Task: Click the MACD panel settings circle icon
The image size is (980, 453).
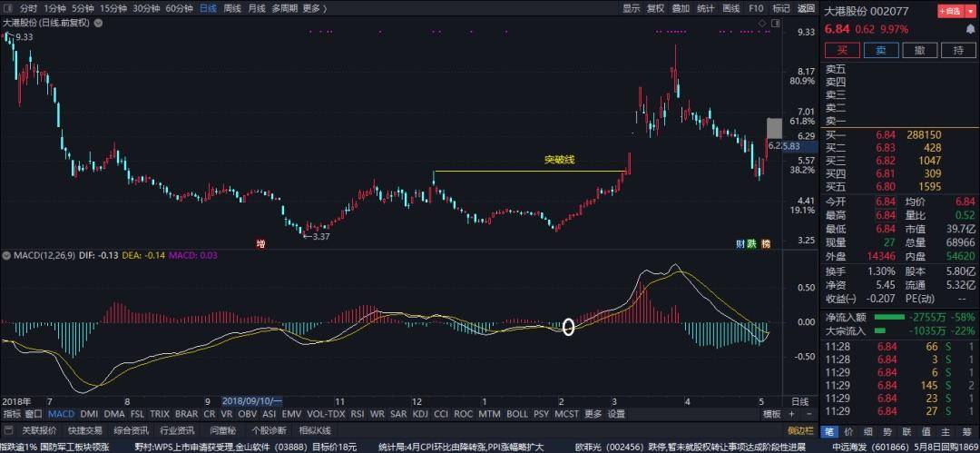Action: (x=7, y=255)
